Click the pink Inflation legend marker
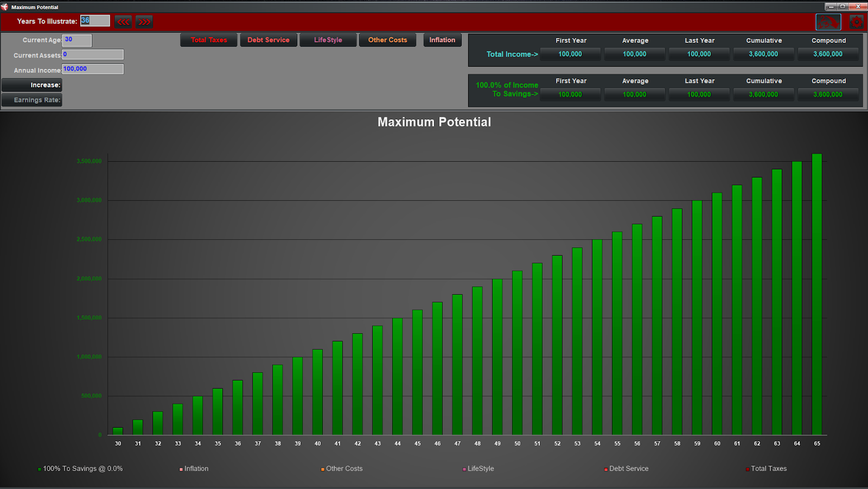 tap(181, 469)
